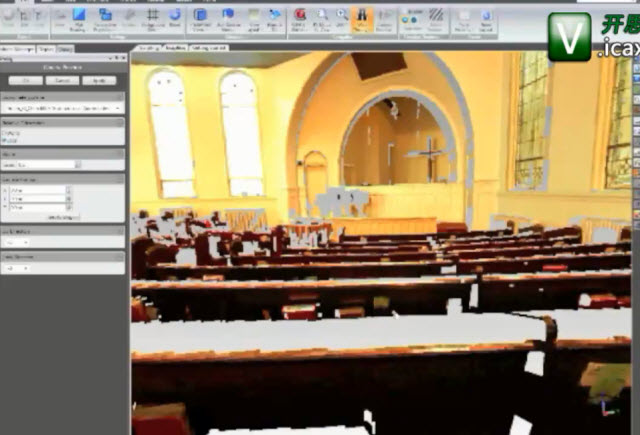Click the grid hash icon in the ribbon
The width and height of the screenshot is (640, 435).
[x=153, y=15]
